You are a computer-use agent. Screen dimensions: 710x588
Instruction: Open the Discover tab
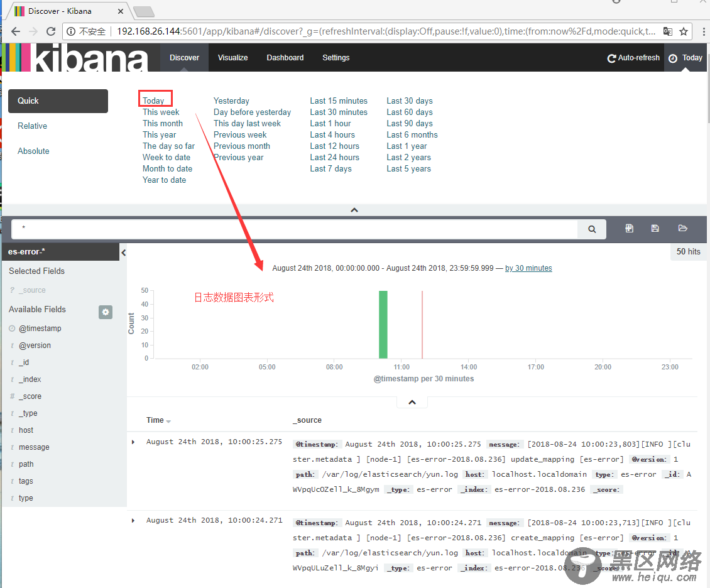coord(184,58)
